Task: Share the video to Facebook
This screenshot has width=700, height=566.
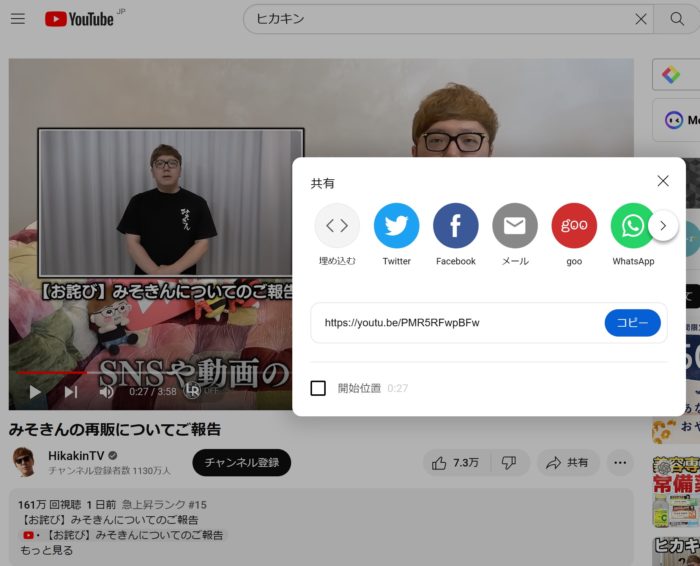Action: click(x=456, y=234)
